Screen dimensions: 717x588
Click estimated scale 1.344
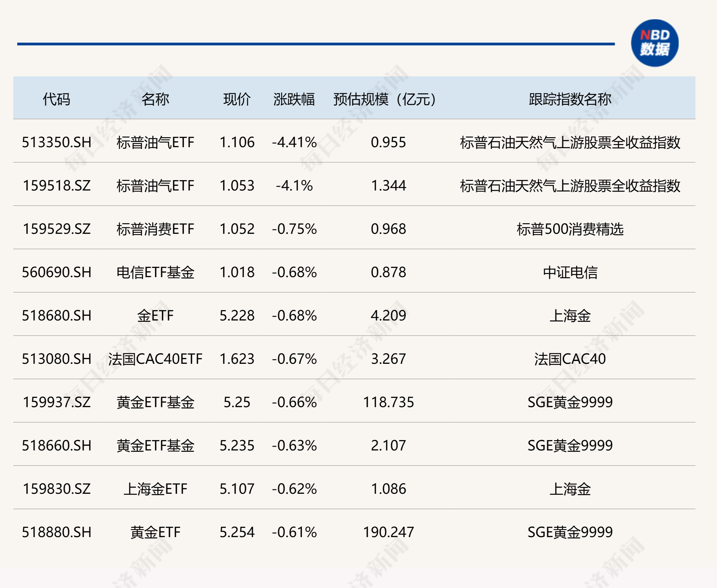tap(388, 186)
